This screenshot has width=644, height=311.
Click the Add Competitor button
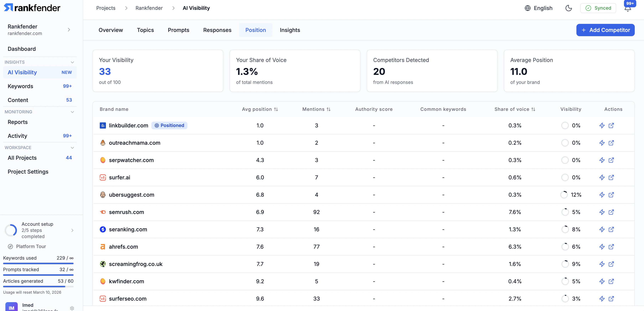(605, 30)
